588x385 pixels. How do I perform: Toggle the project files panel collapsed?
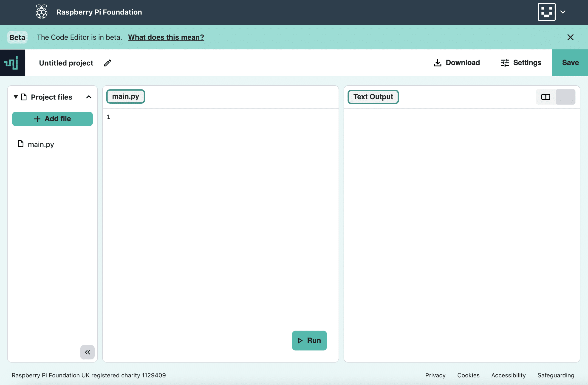88,351
